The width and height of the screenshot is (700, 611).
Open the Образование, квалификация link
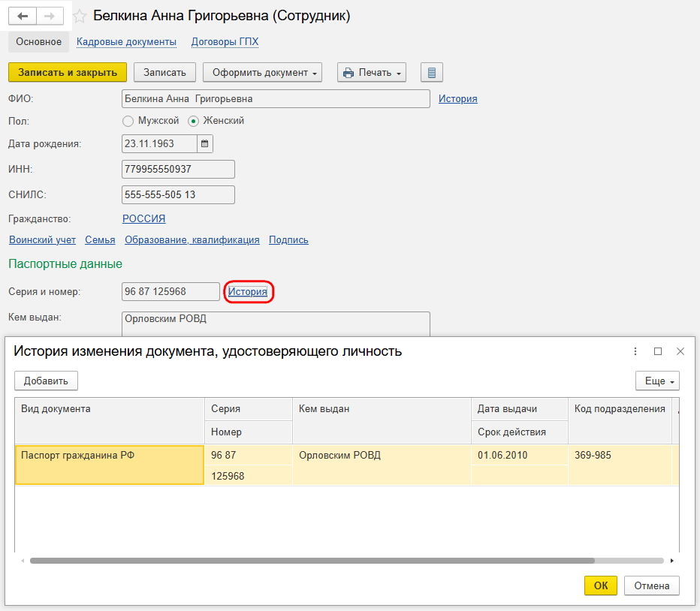pyautogui.click(x=192, y=240)
